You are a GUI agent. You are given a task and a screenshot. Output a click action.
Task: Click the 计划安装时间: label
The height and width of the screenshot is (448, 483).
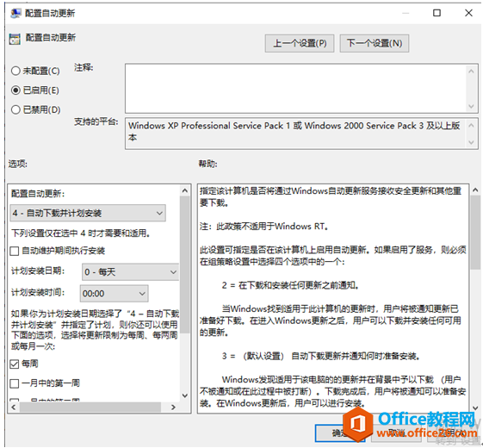click(x=38, y=292)
